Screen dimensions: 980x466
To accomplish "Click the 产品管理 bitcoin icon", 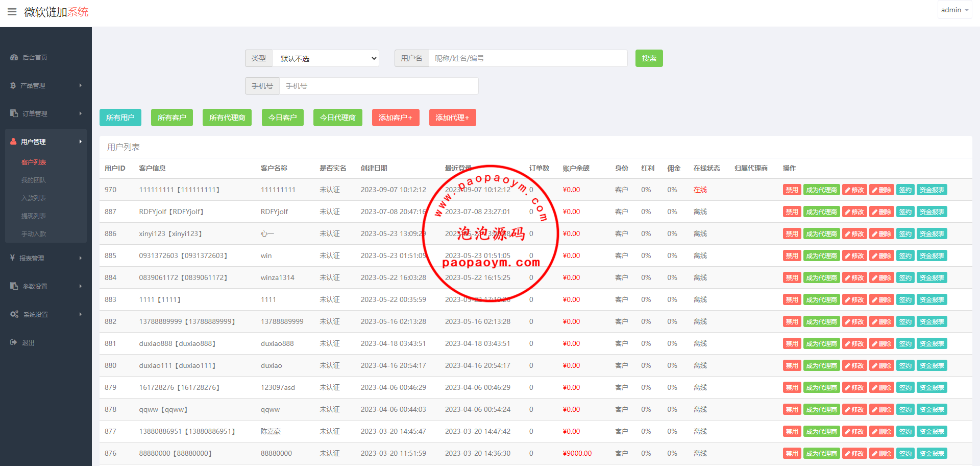I will point(13,85).
